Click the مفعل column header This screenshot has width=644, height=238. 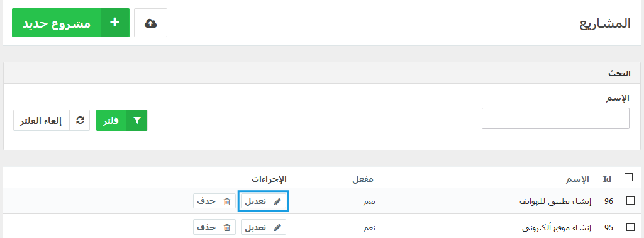(363, 179)
